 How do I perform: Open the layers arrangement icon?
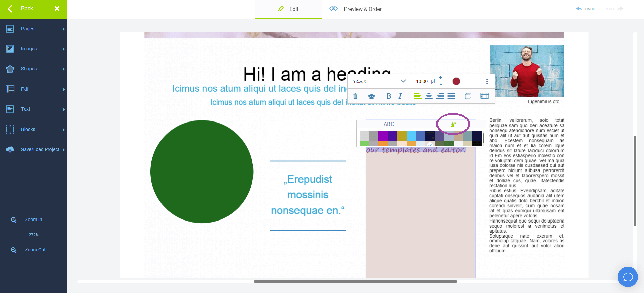coord(371,96)
